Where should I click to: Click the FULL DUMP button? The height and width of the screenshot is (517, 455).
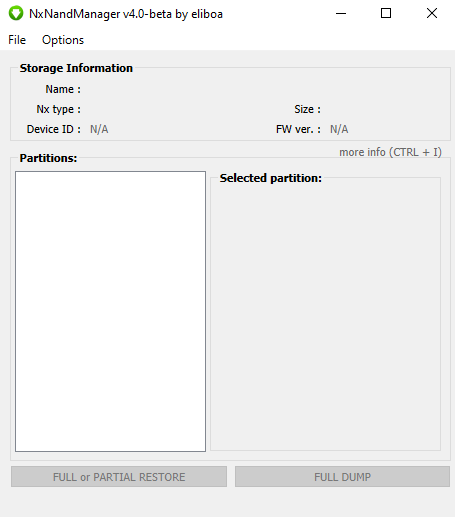[x=342, y=477]
